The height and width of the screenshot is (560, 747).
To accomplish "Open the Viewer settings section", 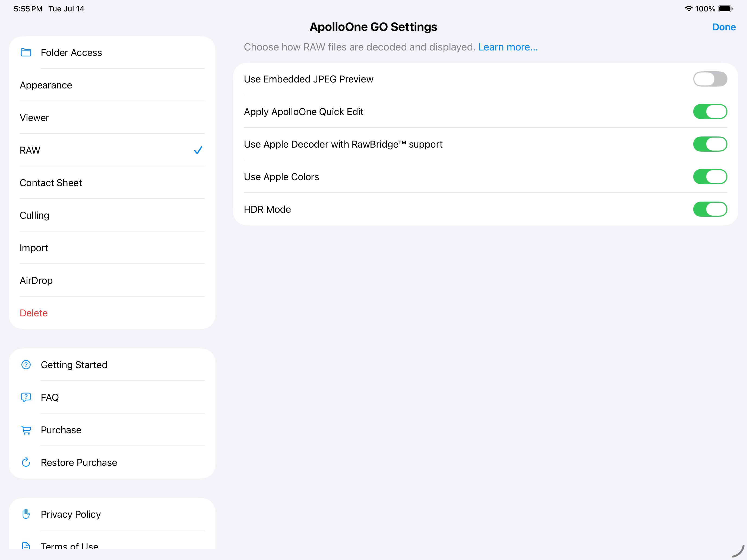I will click(112, 117).
